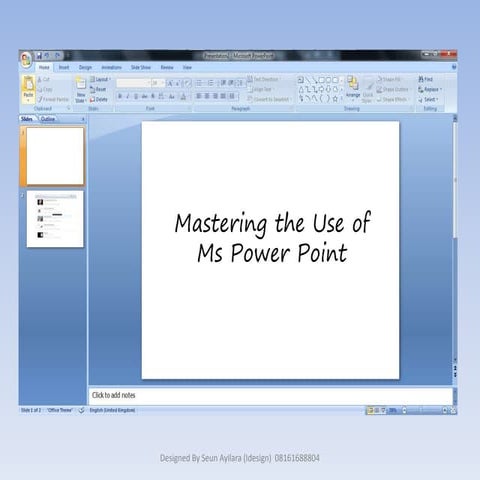Increase font size with Grow Font
The height and width of the screenshot is (480, 480).
(x=170, y=83)
